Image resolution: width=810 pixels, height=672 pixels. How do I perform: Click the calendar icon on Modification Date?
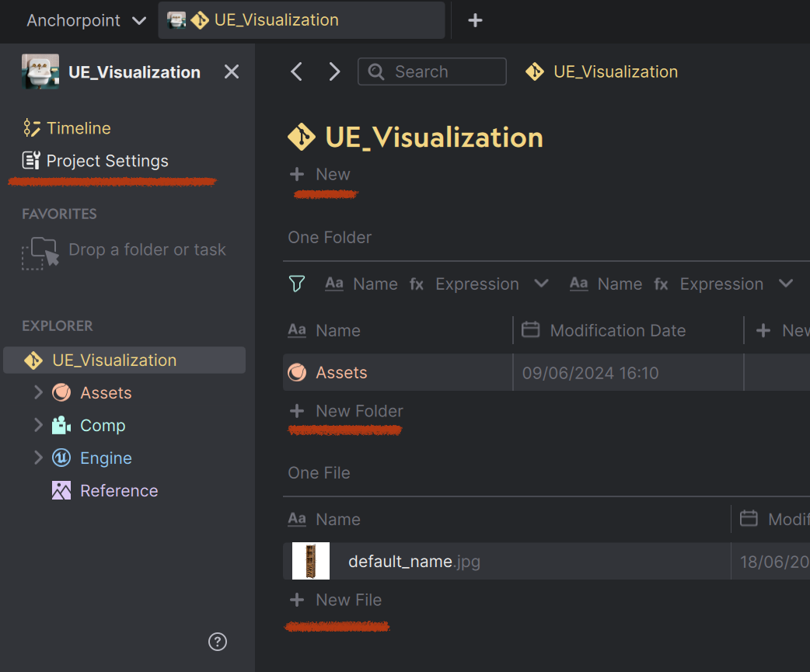pyautogui.click(x=531, y=330)
